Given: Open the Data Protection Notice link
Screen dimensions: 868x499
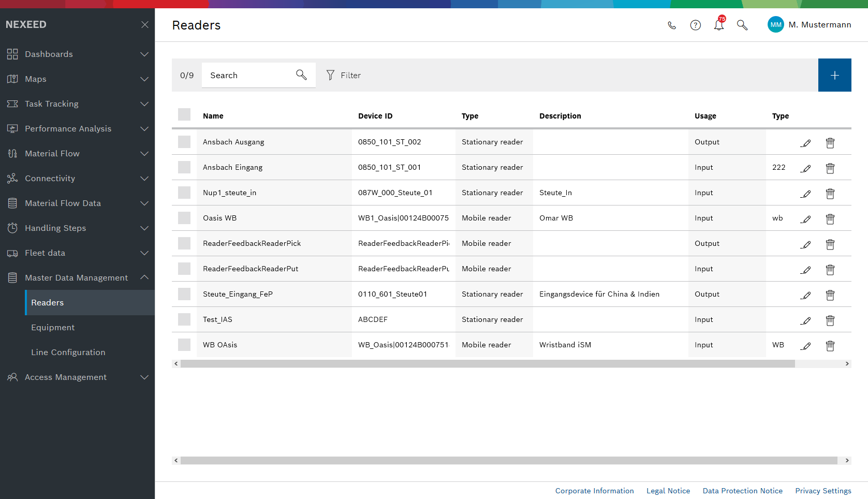Looking at the screenshot, I should coord(743,491).
